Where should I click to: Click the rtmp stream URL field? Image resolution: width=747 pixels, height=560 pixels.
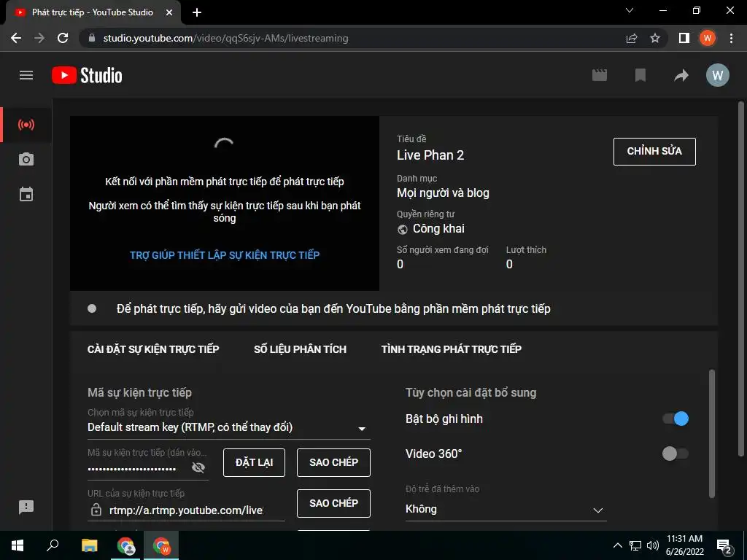(x=186, y=510)
